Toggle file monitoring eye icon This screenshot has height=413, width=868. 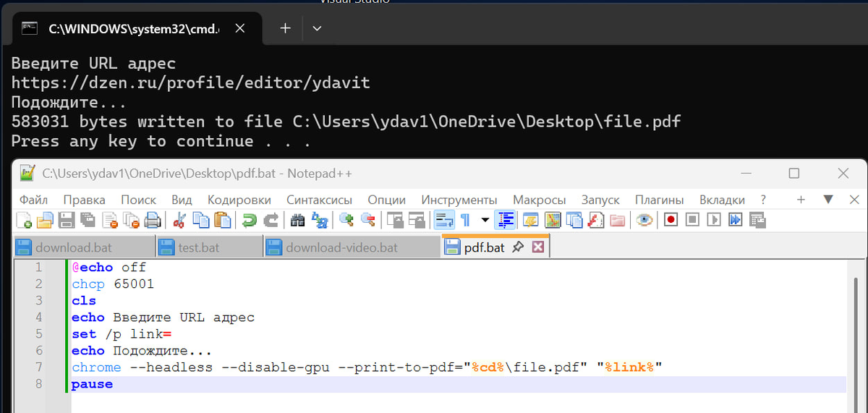(x=644, y=219)
